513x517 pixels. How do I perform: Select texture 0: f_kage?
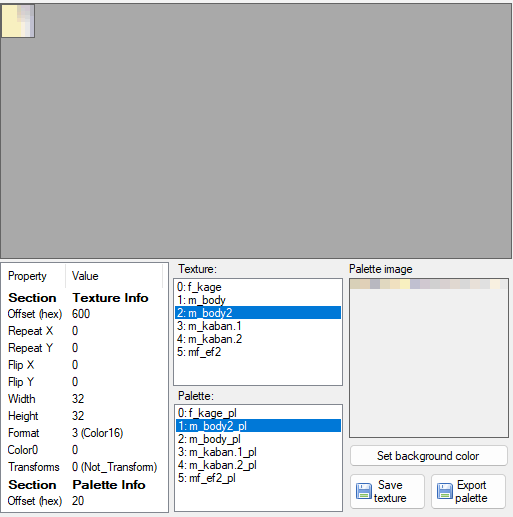258,287
